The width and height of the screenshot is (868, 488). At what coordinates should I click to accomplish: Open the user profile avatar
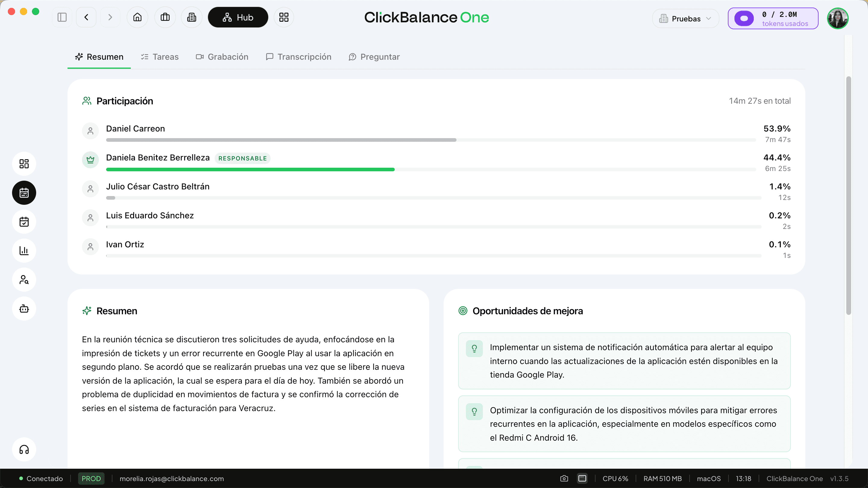click(x=838, y=18)
